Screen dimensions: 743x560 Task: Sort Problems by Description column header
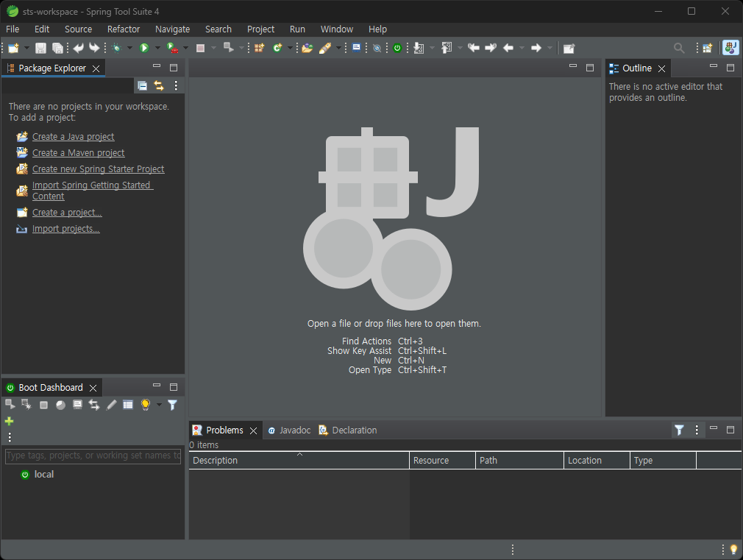coord(299,461)
